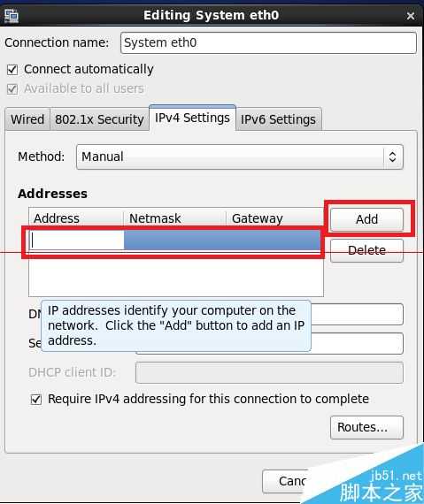Click the Add address button
The width and height of the screenshot is (424, 504).
tap(366, 219)
